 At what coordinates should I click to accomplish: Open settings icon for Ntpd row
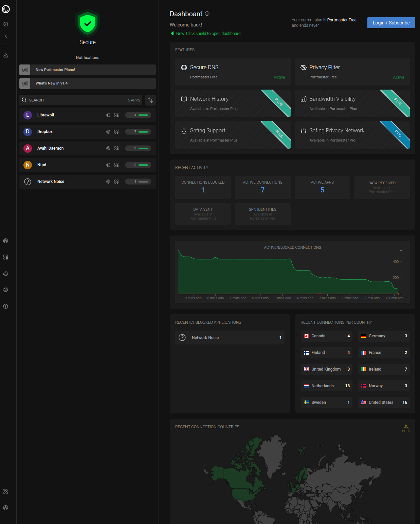coord(116,165)
